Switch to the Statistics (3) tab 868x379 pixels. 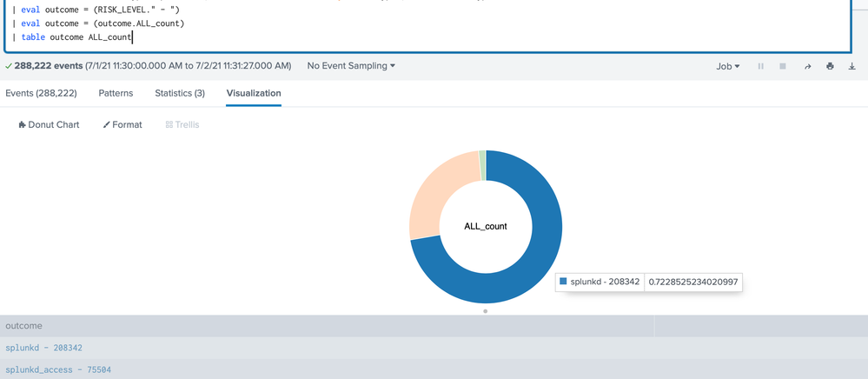pyautogui.click(x=180, y=93)
